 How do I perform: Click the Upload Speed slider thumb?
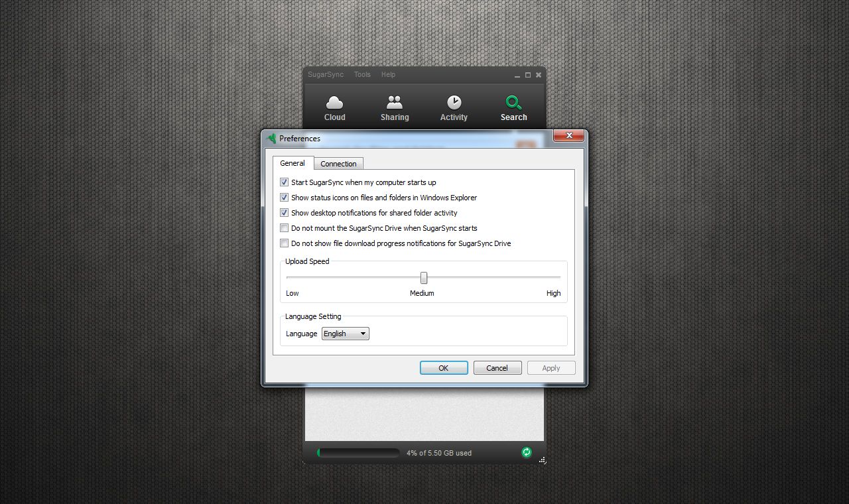tap(424, 278)
